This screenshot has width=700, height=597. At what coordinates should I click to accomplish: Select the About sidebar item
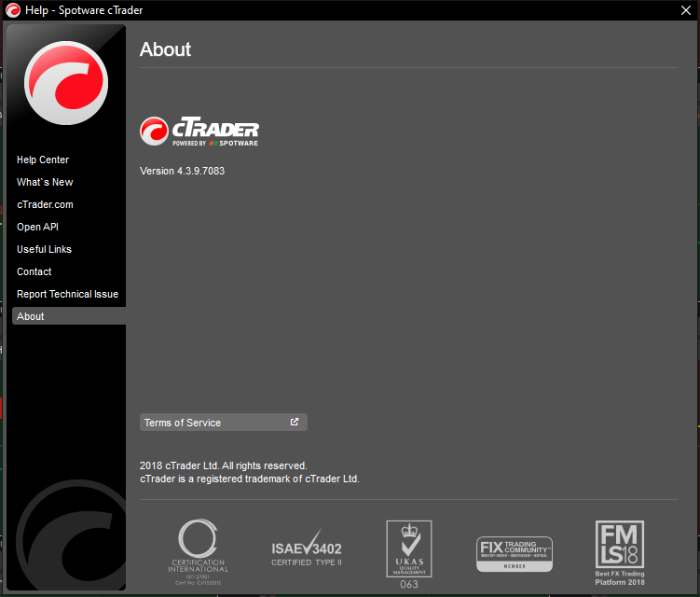point(69,316)
